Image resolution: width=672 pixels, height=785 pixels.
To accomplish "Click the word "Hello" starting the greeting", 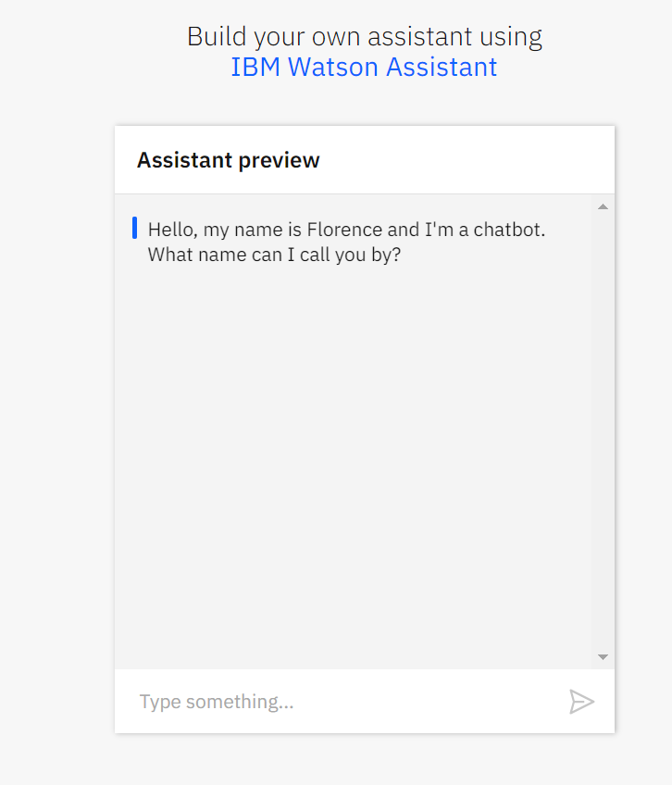I will click(x=169, y=230).
